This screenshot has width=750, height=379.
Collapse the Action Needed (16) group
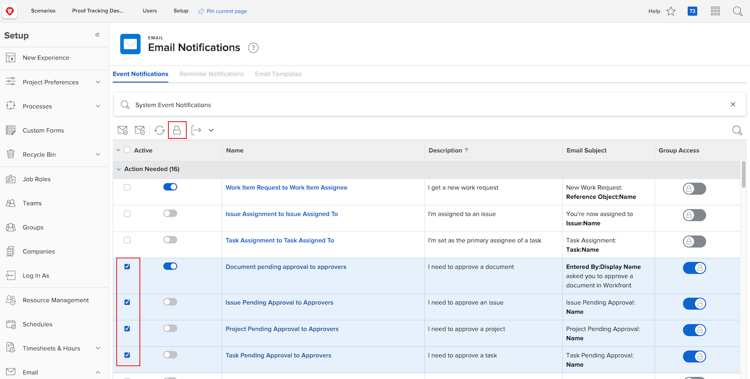(x=119, y=169)
